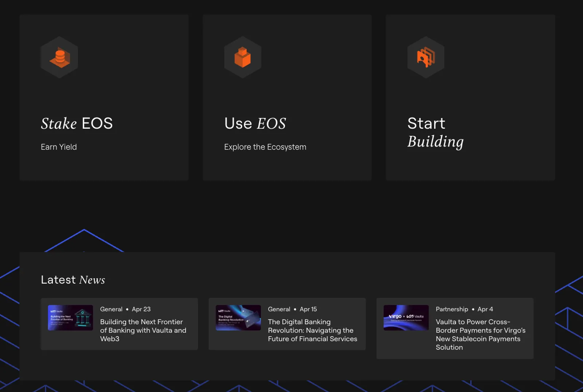Read article Building the Next Frontier of Banking
Screen dimensions: 583x392
click(x=143, y=330)
